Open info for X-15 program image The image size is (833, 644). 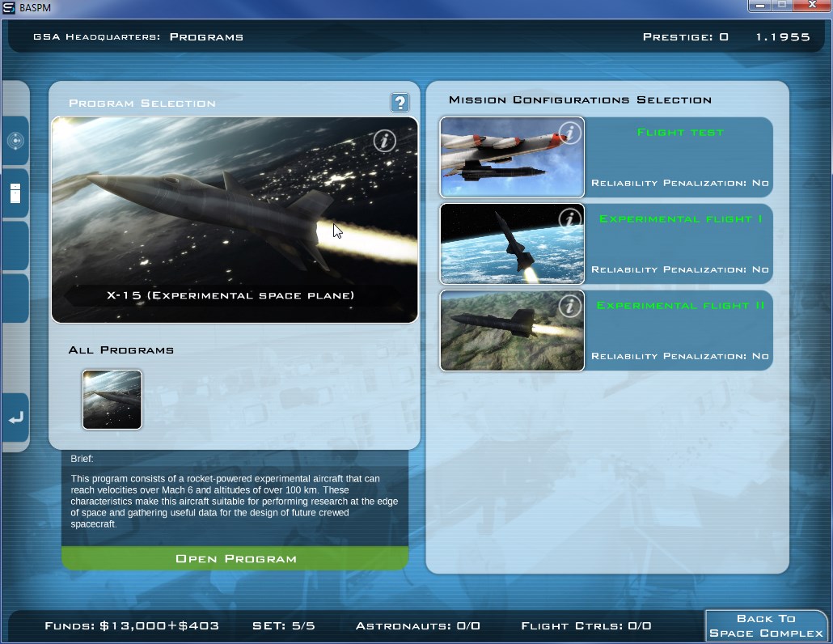[x=385, y=141]
